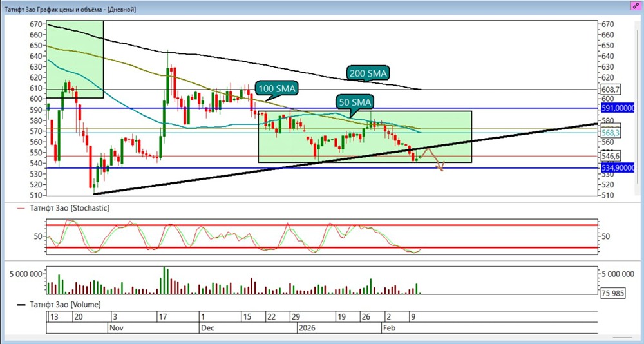Click the 534,90000 blue price level label
Viewport: 644px width, 344px height.
tap(618, 167)
